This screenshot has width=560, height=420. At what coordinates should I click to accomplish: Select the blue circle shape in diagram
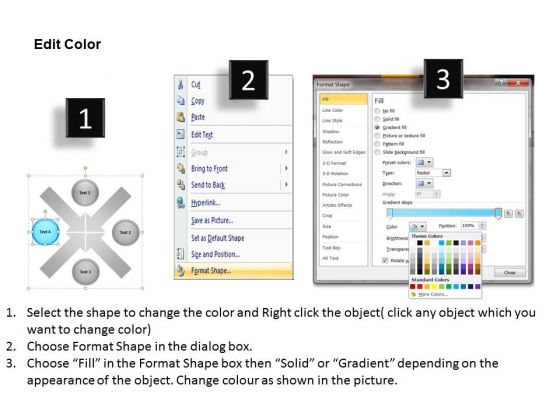tap(45, 232)
